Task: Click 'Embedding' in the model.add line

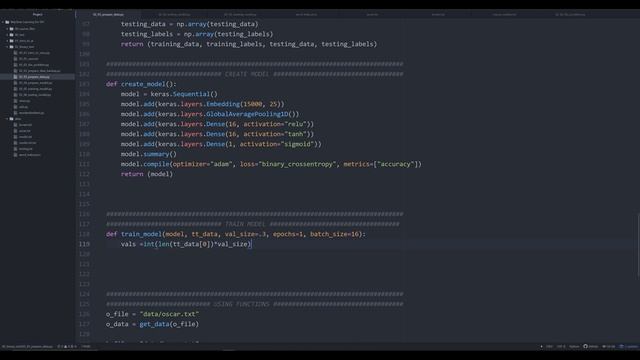Action: (223, 104)
